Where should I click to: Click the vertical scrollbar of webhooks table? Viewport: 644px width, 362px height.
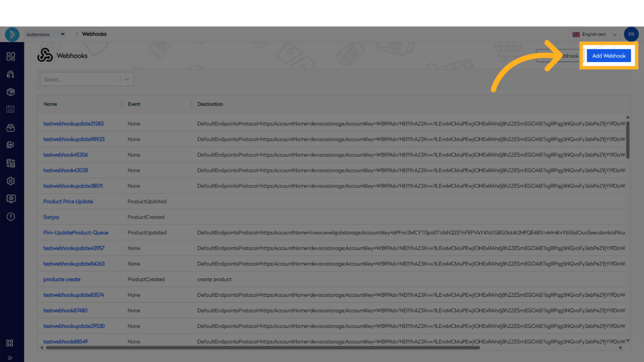click(x=628, y=140)
